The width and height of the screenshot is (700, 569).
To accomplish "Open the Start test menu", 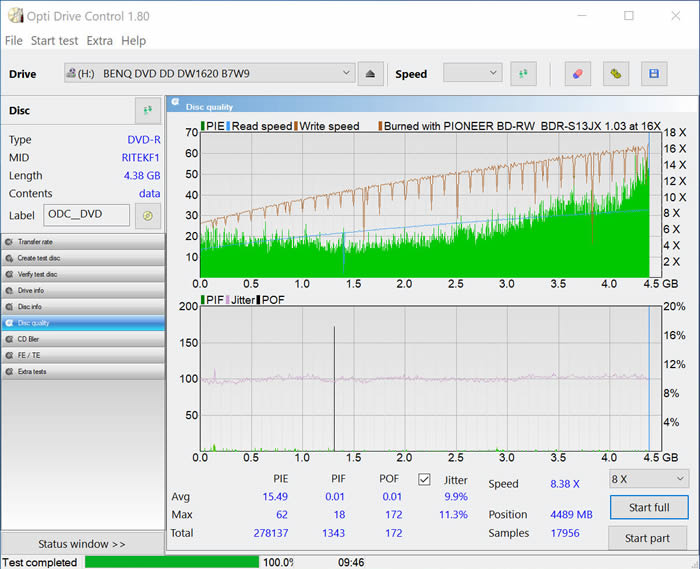I will coord(54,41).
